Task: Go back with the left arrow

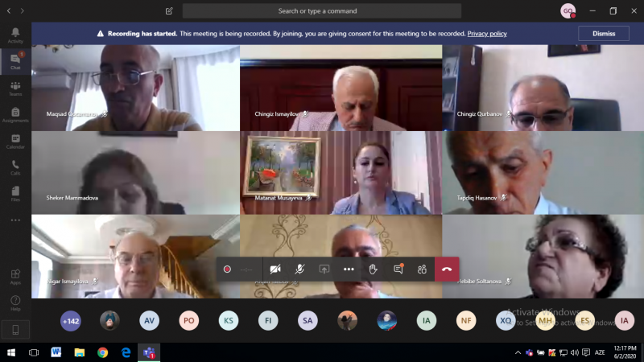Action: (x=9, y=11)
